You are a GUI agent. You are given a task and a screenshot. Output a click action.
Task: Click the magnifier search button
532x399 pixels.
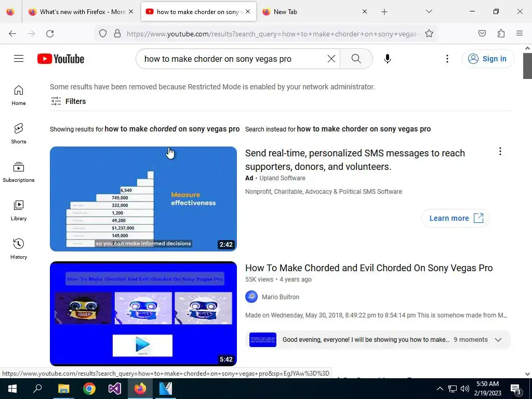coord(356,59)
